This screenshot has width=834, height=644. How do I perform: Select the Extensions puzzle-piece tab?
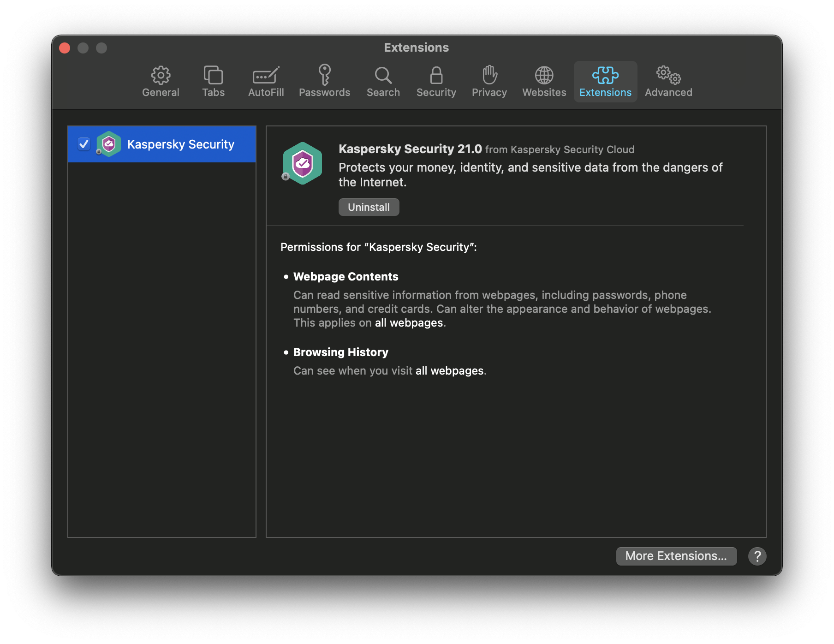coord(605,82)
